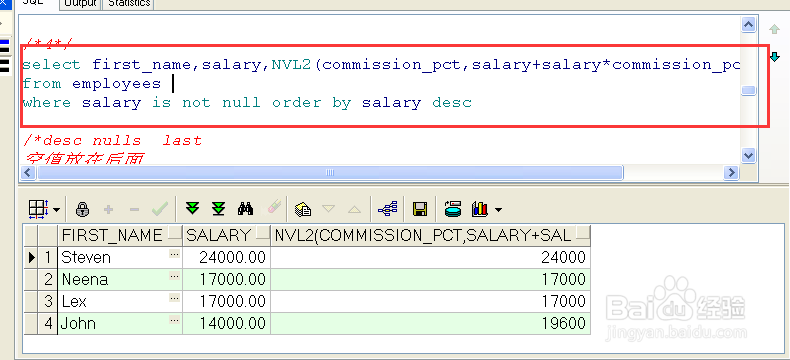Select the 24000 NVL2 result cell
This screenshot has height=360, width=790.
click(x=430, y=257)
